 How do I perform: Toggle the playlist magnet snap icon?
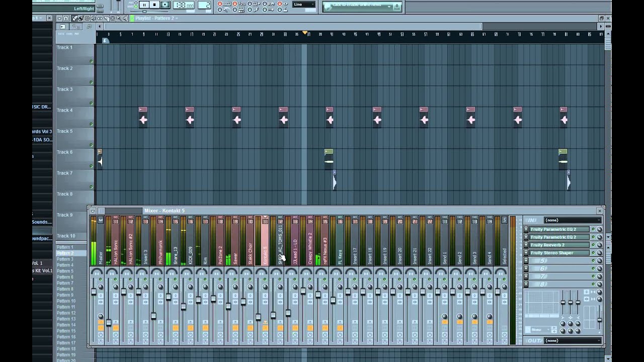pyautogui.click(x=65, y=19)
